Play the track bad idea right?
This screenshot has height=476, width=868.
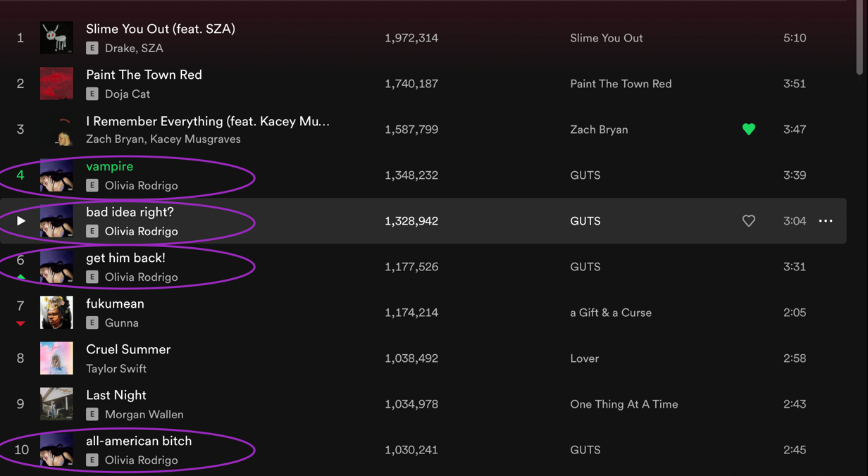pyautogui.click(x=21, y=221)
